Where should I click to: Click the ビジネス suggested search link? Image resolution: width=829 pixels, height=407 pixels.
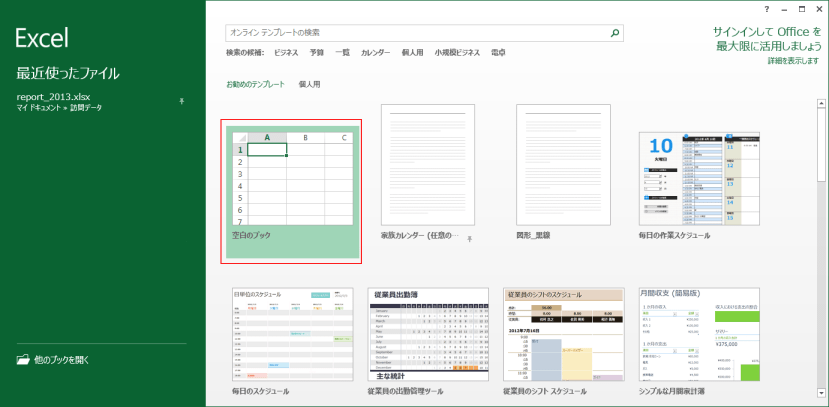(x=286, y=52)
